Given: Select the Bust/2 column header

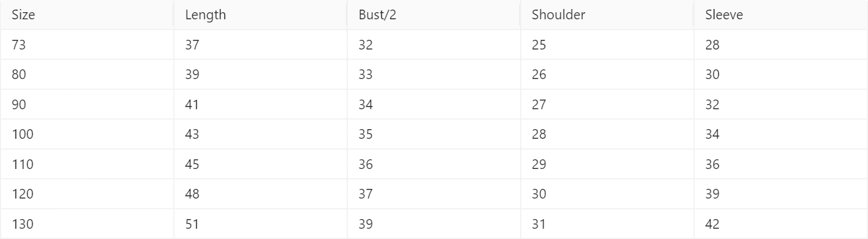Looking at the screenshot, I should click(x=434, y=15).
